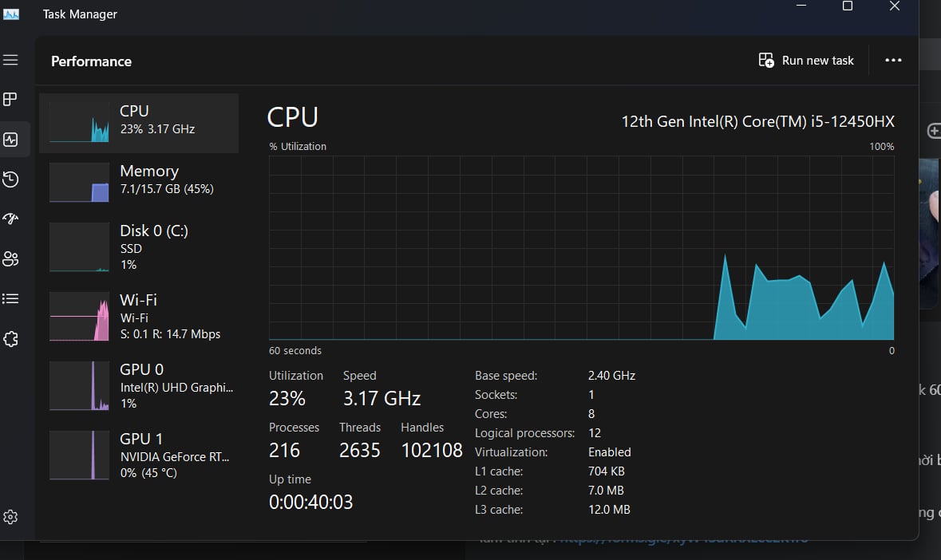Select the Performance page icon
Image resolution: width=941 pixels, height=560 pixels.
point(10,140)
